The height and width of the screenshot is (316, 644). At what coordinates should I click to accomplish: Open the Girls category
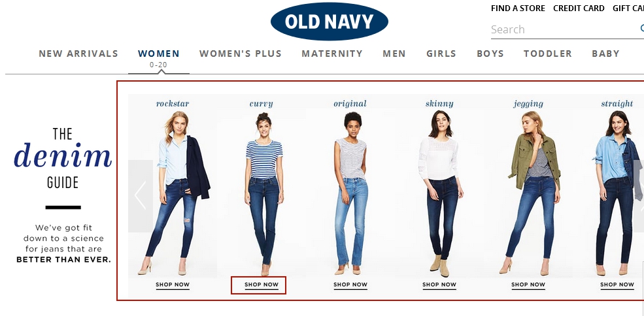(x=441, y=54)
